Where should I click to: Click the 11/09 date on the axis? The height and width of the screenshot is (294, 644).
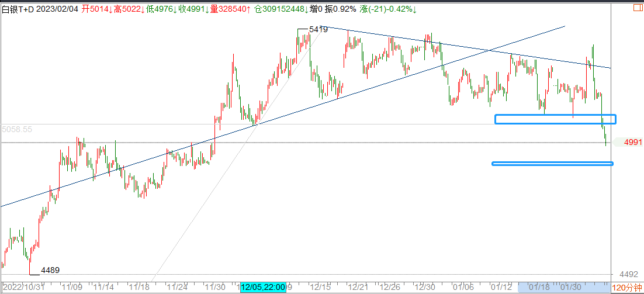click(x=73, y=286)
